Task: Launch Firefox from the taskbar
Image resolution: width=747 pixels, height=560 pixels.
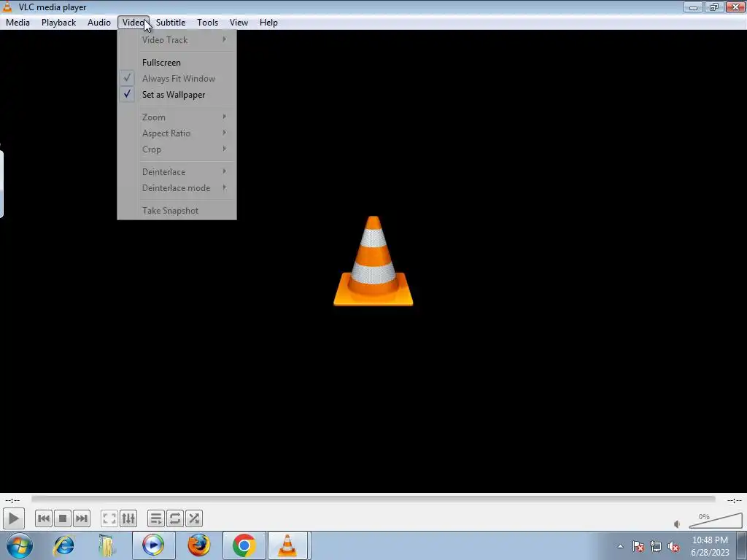Action: tap(198, 545)
